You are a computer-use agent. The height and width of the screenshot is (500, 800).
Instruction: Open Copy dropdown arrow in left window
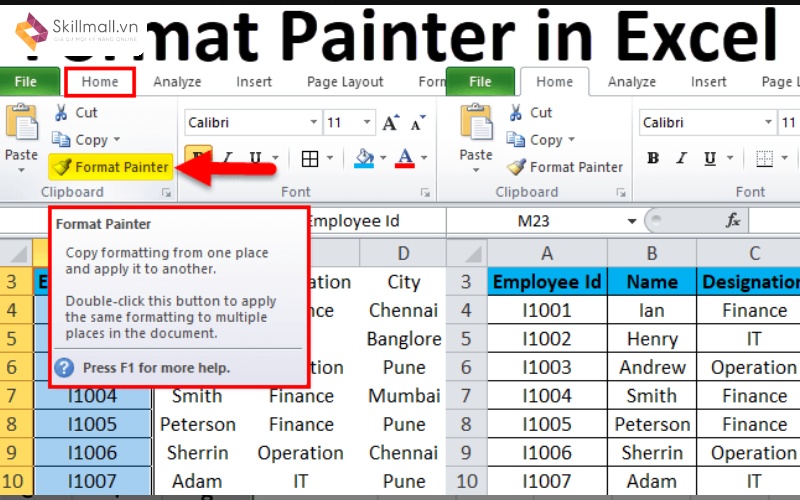(117, 139)
